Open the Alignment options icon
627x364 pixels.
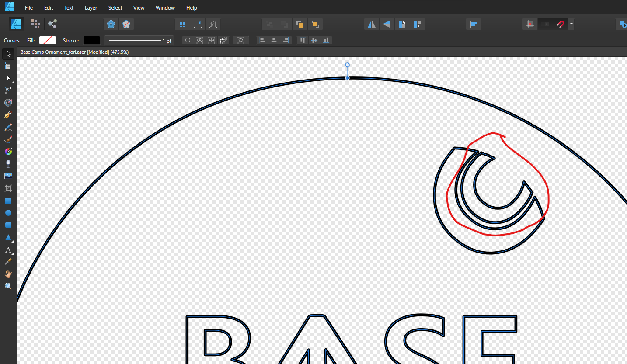coord(473,24)
